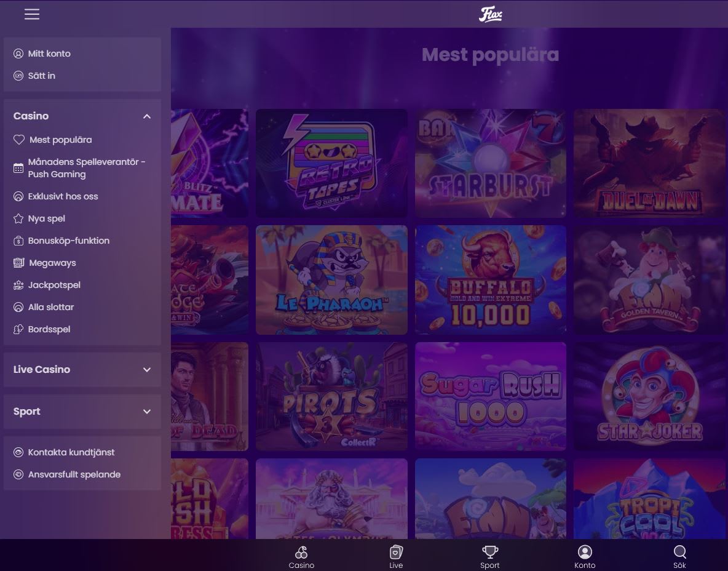728x571 pixels.
Task: Open Finn Golden Tavern game tile
Action: [x=649, y=280]
